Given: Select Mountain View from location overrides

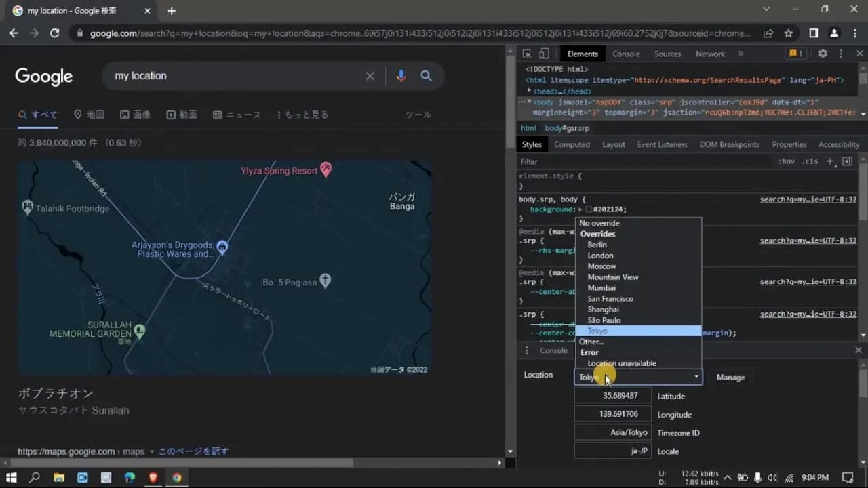Looking at the screenshot, I should 613,277.
